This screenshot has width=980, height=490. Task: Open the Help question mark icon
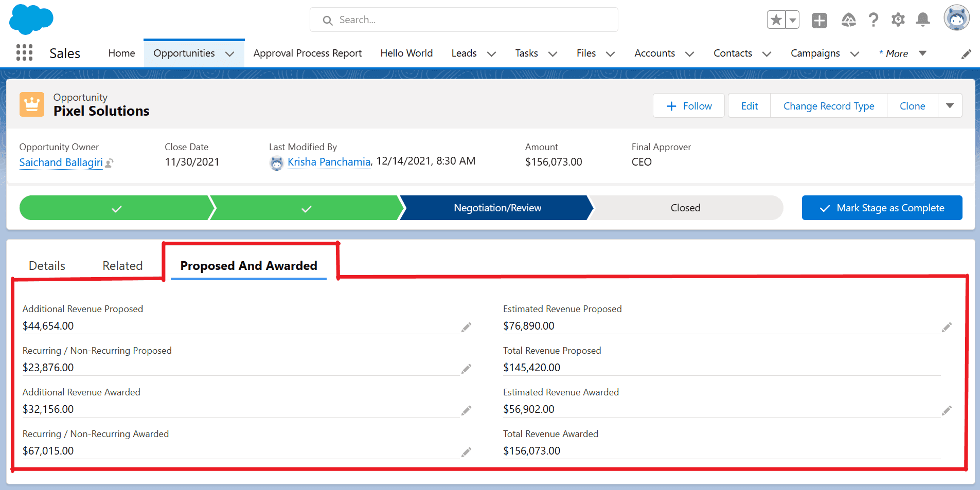pyautogui.click(x=873, y=20)
